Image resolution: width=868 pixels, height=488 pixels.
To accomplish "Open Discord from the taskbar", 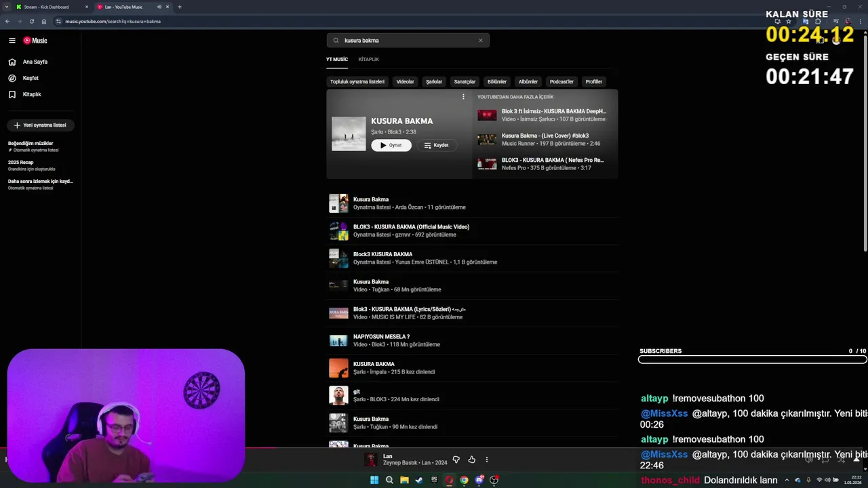I will coord(479,480).
